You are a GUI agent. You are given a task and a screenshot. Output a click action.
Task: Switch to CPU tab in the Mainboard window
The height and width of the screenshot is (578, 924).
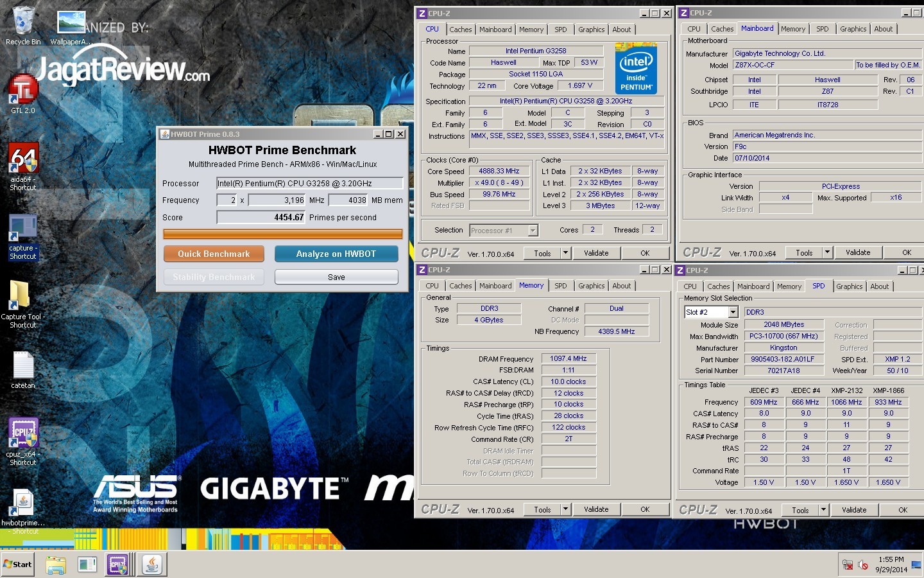pos(694,29)
